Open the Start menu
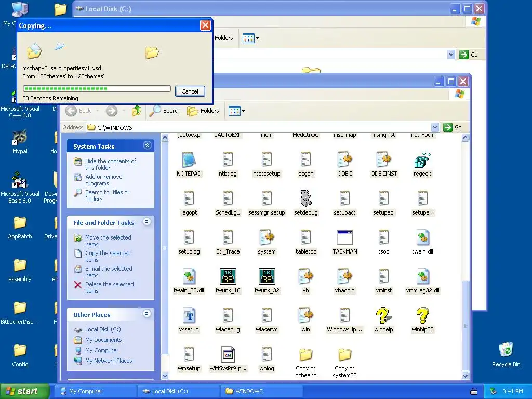Viewport: 532px width, 399px height. click(24, 391)
